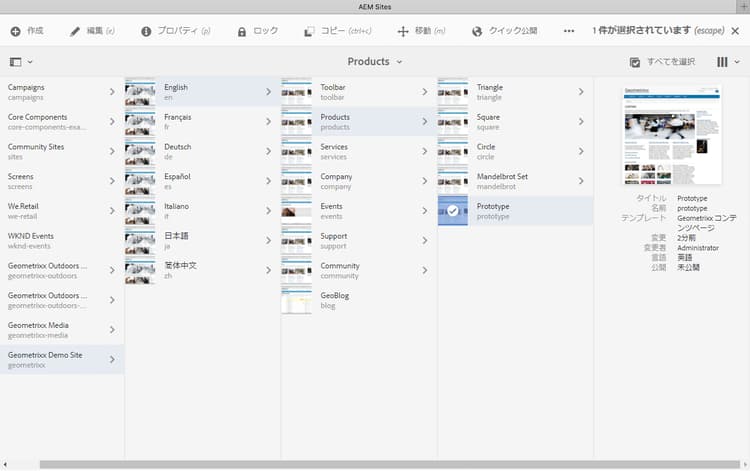
Task: Click the Move arrows icon
Action: click(x=403, y=32)
